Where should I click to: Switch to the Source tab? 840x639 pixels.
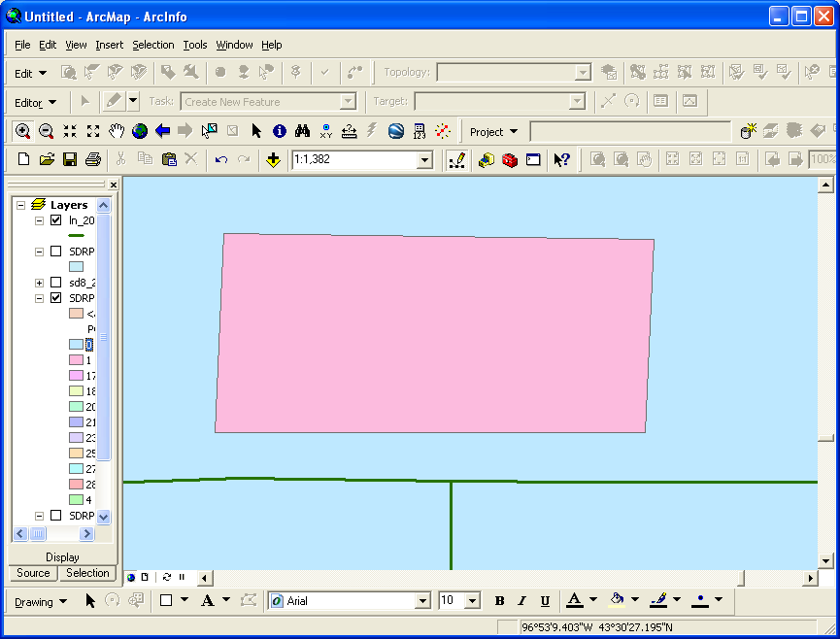(33, 573)
